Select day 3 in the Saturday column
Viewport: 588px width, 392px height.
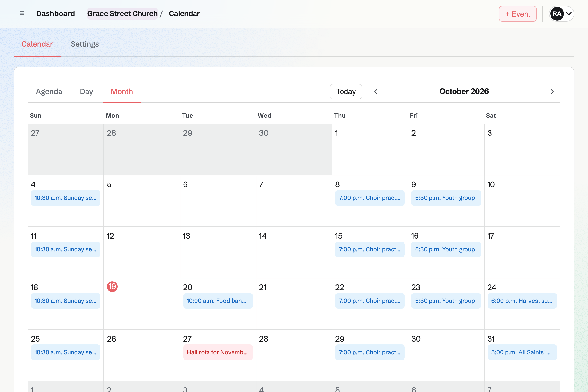490,133
